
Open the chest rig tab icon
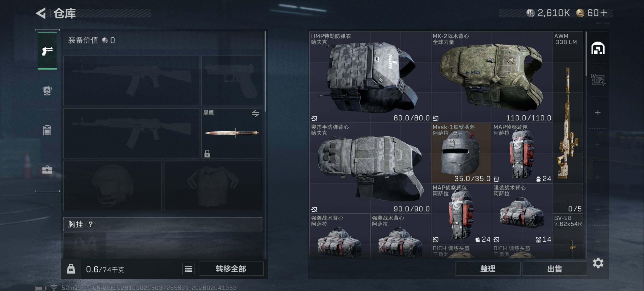coord(47,130)
